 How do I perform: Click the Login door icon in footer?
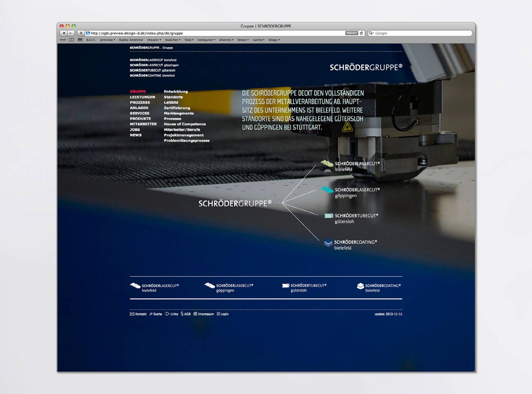point(218,314)
